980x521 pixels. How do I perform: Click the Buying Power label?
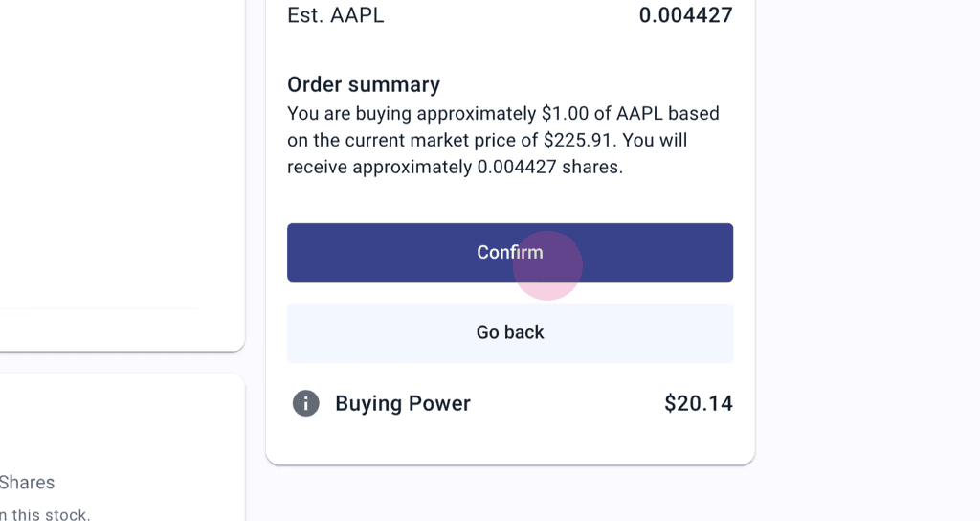[x=403, y=403]
